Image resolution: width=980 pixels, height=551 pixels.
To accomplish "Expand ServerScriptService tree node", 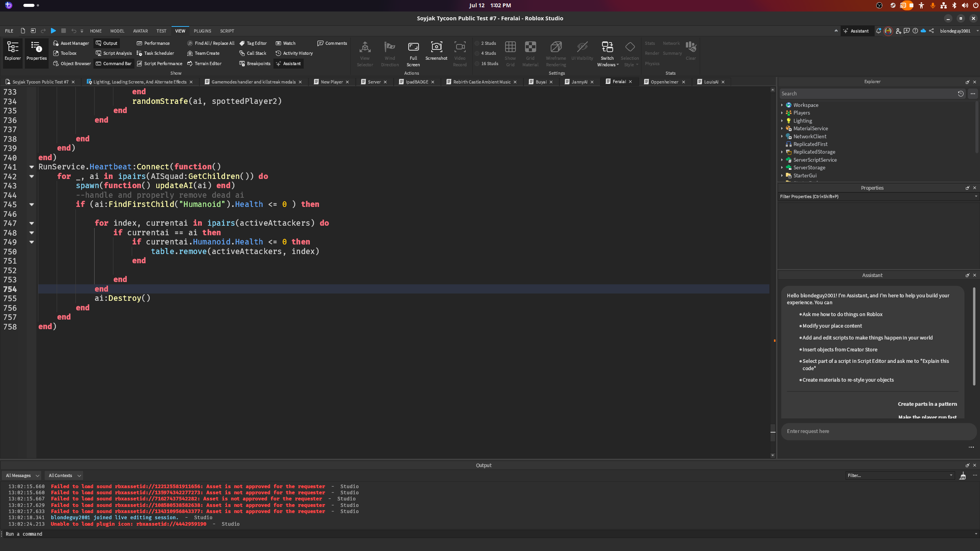I will (782, 160).
